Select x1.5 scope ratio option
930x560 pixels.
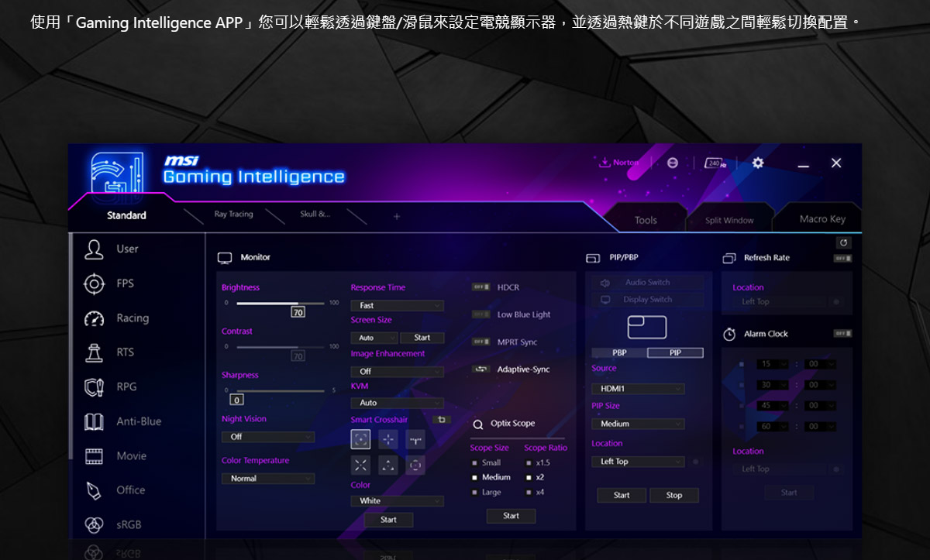[539, 462]
